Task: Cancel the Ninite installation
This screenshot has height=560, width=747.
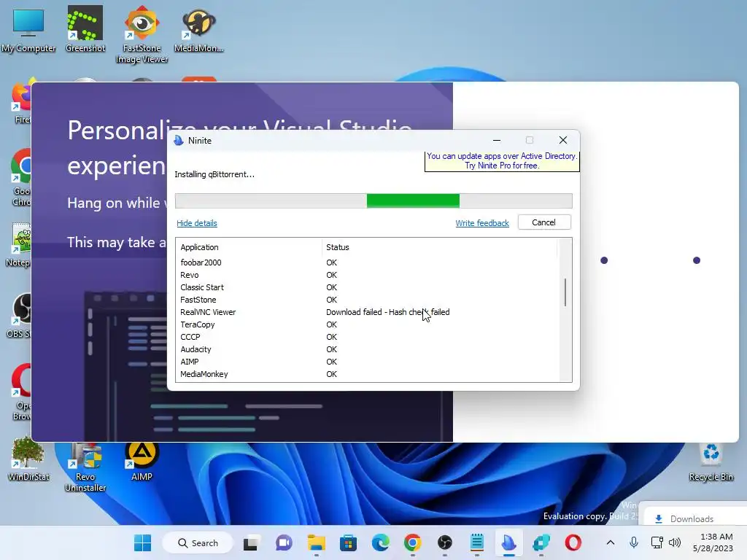Action: (544, 222)
